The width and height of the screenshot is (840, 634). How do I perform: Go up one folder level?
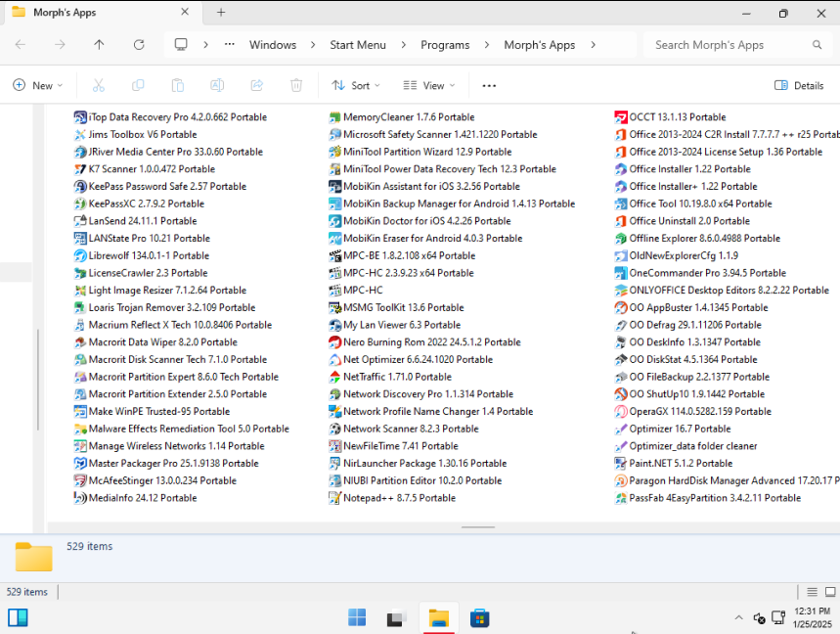tap(99, 45)
